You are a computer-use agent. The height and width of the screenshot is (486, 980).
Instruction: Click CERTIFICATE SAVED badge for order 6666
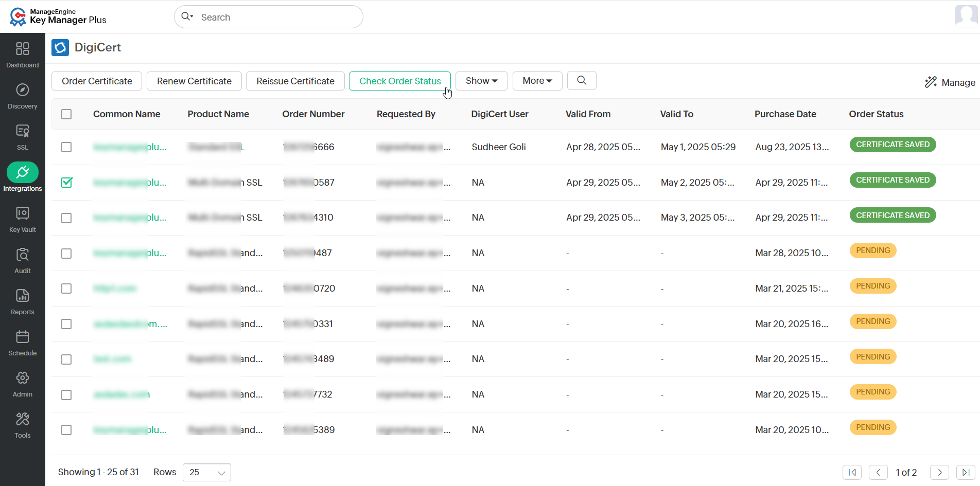[x=893, y=145]
